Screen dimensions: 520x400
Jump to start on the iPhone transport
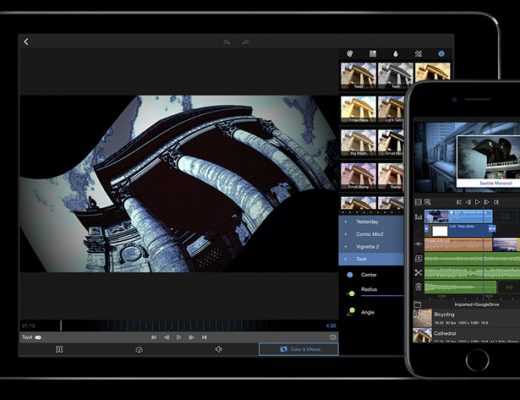tap(459, 202)
